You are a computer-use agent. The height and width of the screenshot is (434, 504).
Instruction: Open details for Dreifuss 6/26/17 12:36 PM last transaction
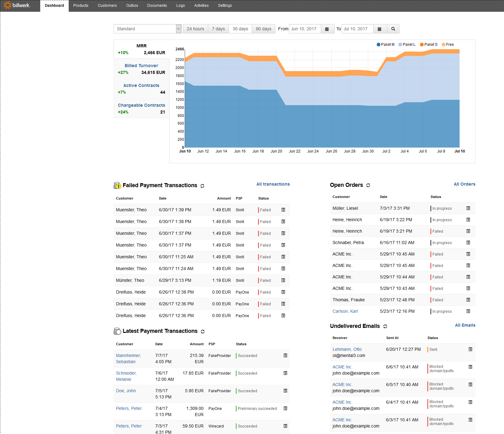tap(283, 316)
